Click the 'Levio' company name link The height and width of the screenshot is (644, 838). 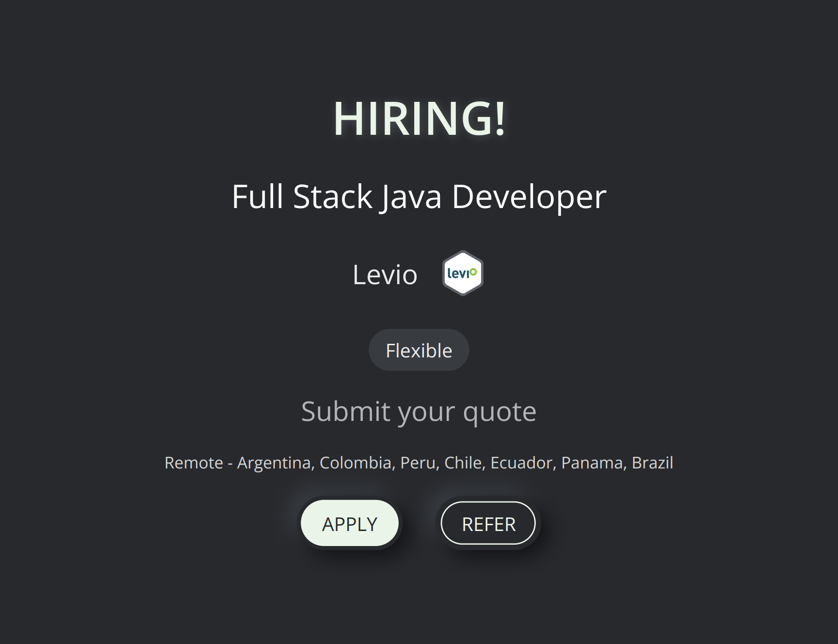386,274
